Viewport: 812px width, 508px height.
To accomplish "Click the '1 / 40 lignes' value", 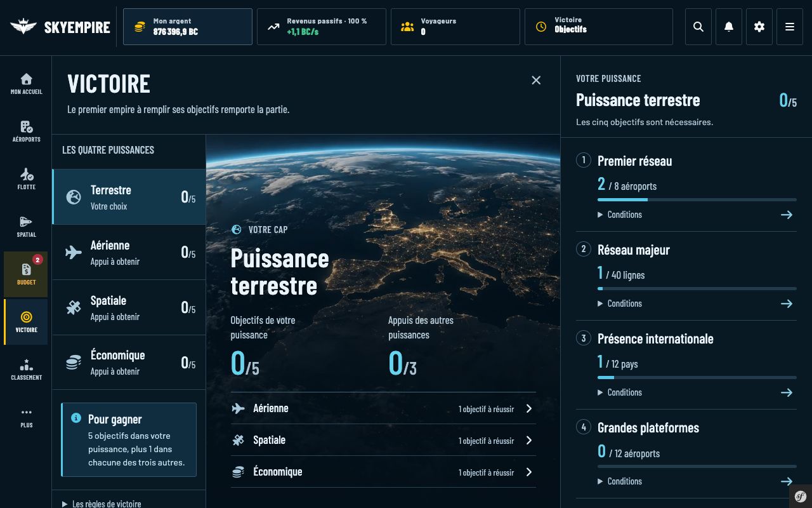I will [621, 274].
